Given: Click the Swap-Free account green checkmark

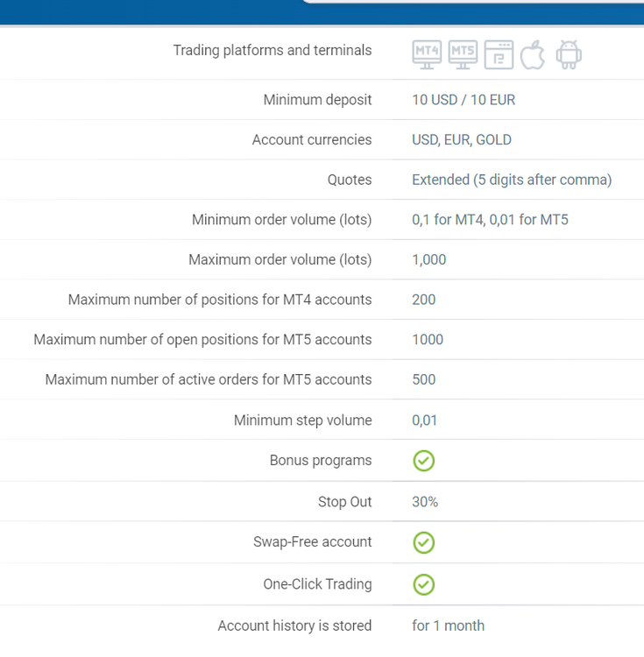Looking at the screenshot, I should coord(423,542).
